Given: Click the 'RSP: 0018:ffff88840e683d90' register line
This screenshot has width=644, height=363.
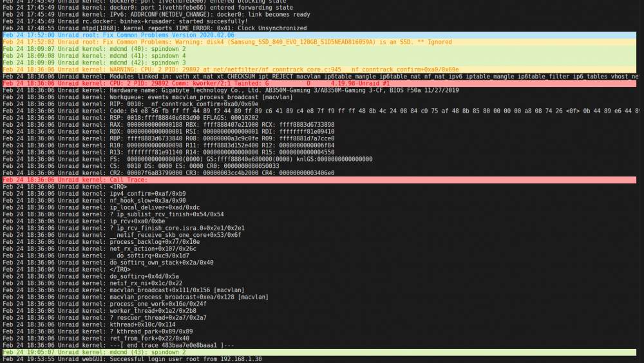Looking at the screenshot, I should tap(131, 118).
